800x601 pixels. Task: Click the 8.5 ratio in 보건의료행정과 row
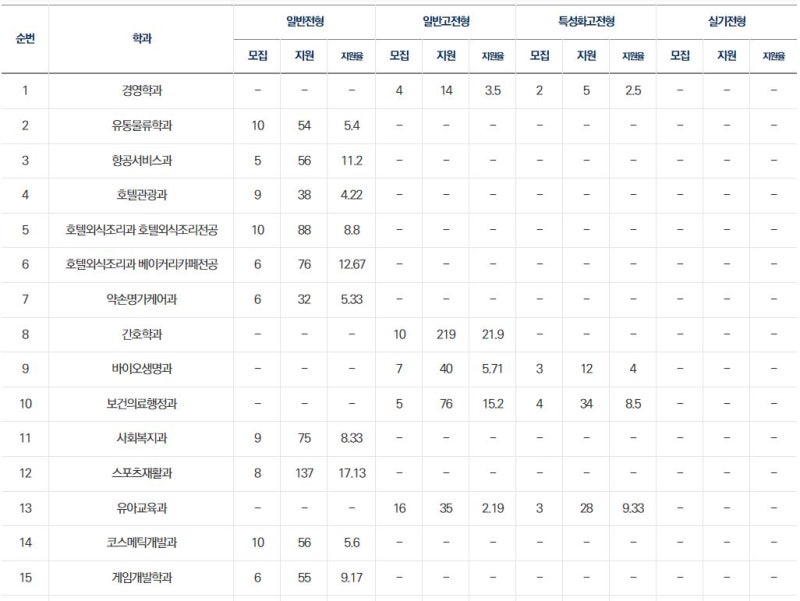tap(633, 404)
